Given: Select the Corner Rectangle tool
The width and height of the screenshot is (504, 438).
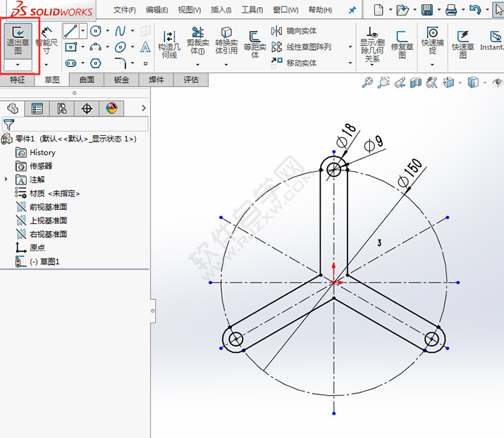Looking at the screenshot, I should 70,47.
